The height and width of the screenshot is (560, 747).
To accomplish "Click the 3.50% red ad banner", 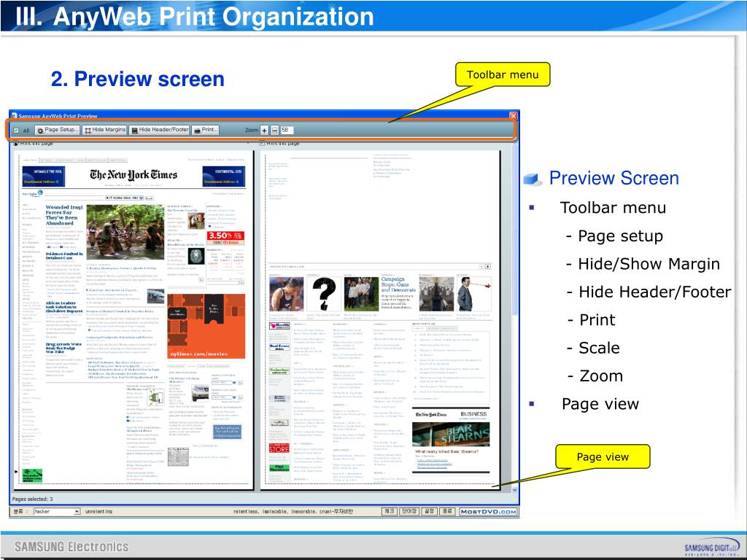I will click(x=226, y=237).
